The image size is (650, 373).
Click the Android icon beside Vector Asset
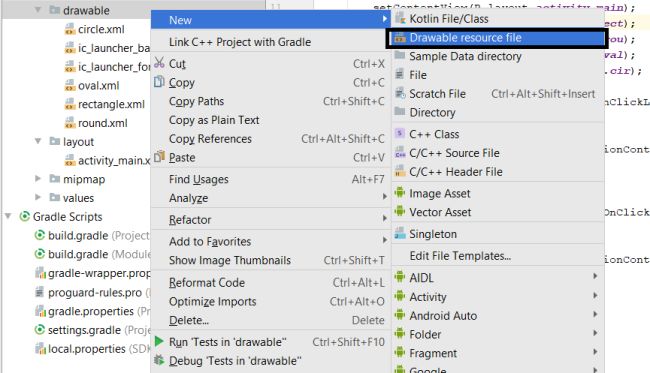pyautogui.click(x=400, y=211)
